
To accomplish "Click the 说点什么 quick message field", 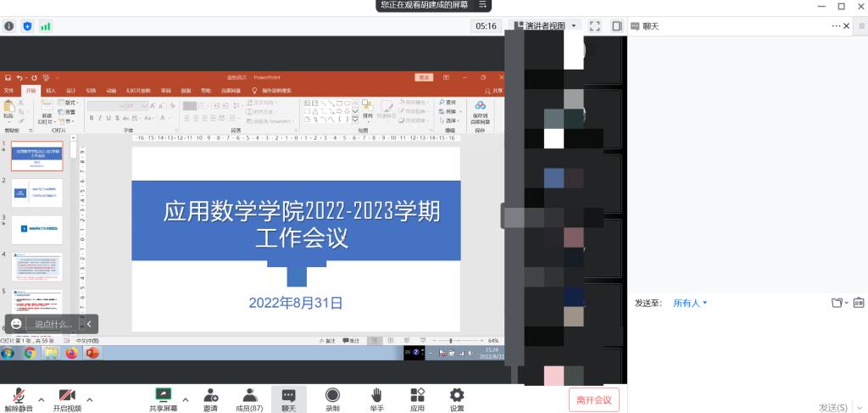I will coord(53,324).
